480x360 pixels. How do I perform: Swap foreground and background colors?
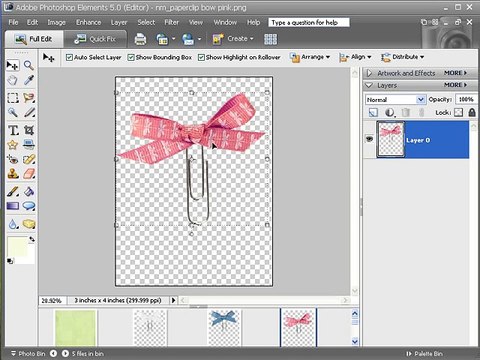click(x=32, y=239)
